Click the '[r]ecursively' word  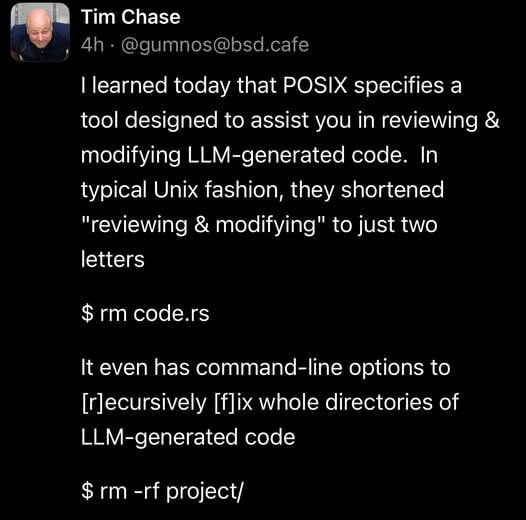144,402
